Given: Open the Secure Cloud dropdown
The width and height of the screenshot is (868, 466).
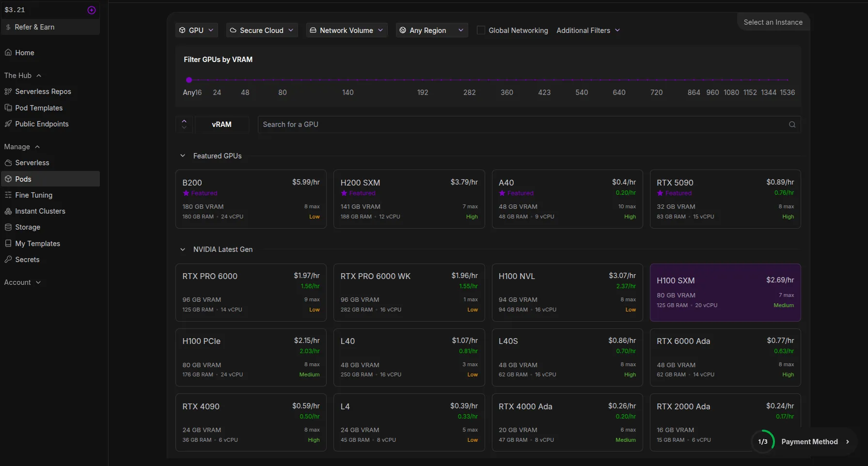Looking at the screenshot, I should (x=262, y=30).
